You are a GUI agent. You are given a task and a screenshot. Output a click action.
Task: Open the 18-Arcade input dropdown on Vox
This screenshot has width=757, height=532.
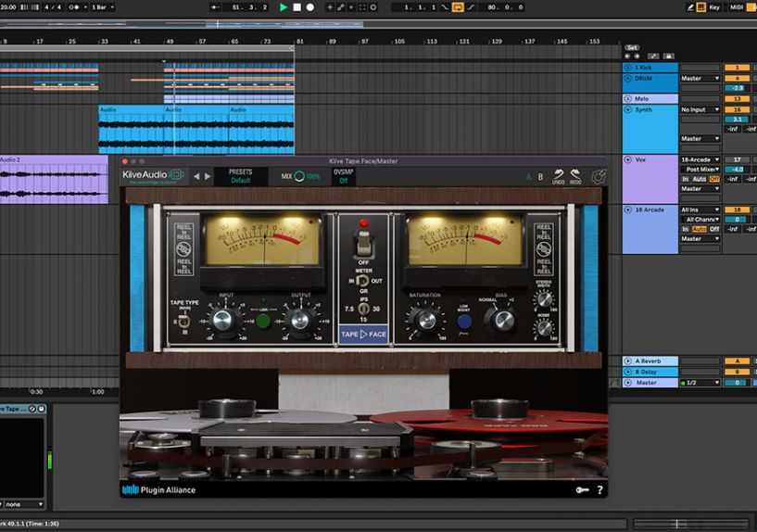(x=700, y=159)
